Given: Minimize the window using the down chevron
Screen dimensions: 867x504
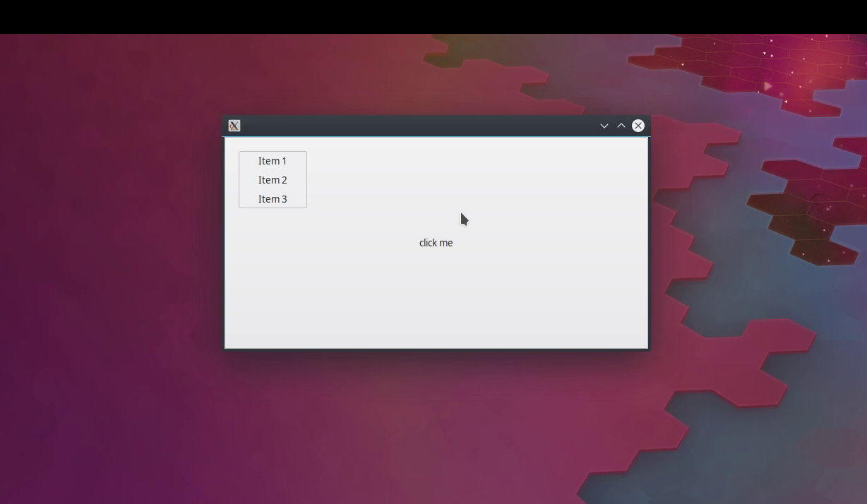Looking at the screenshot, I should coord(604,125).
